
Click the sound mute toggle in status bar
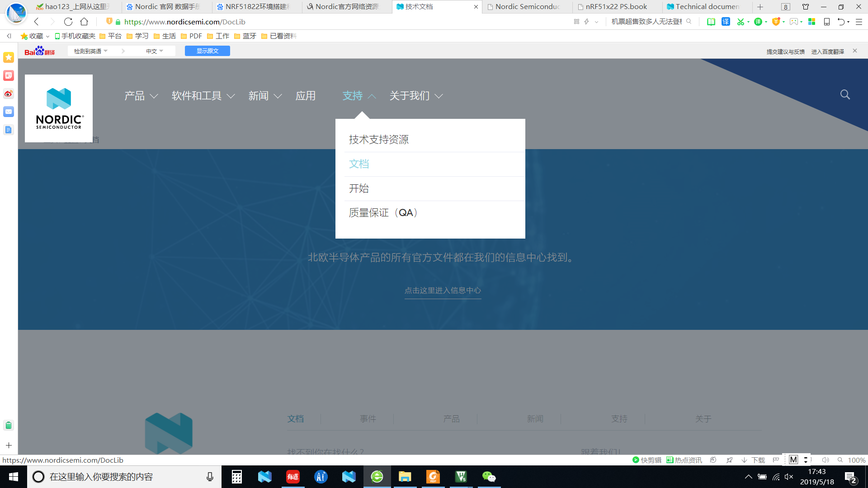coord(825,460)
